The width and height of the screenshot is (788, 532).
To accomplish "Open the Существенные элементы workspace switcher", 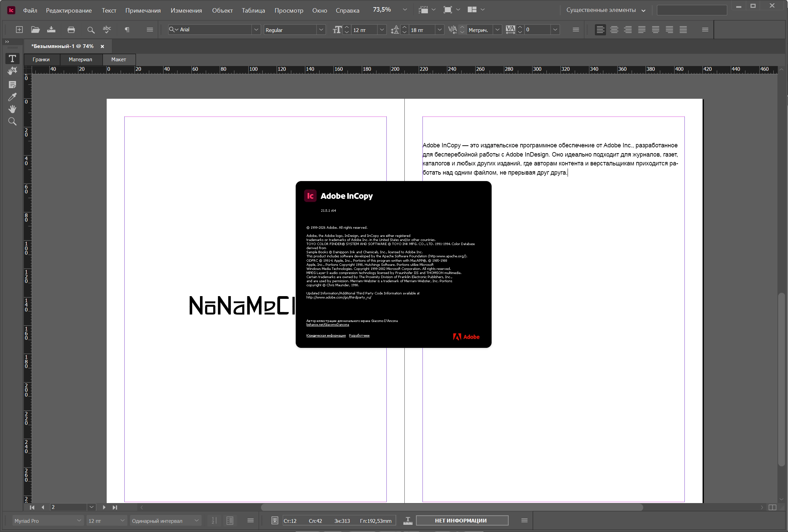I will point(606,10).
